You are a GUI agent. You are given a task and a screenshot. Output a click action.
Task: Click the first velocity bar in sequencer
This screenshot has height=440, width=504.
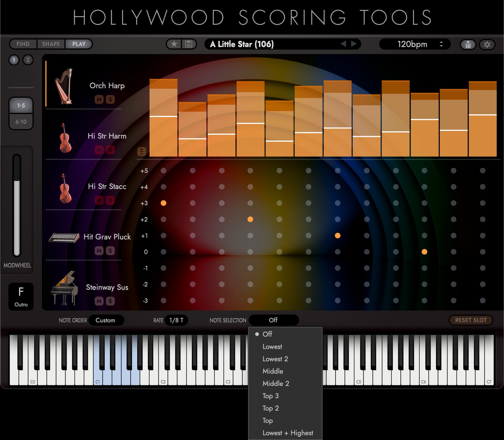tap(164, 118)
